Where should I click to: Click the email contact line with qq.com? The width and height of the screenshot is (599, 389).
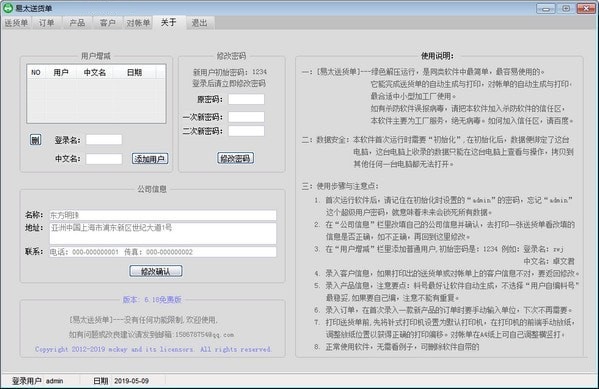(x=151, y=334)
